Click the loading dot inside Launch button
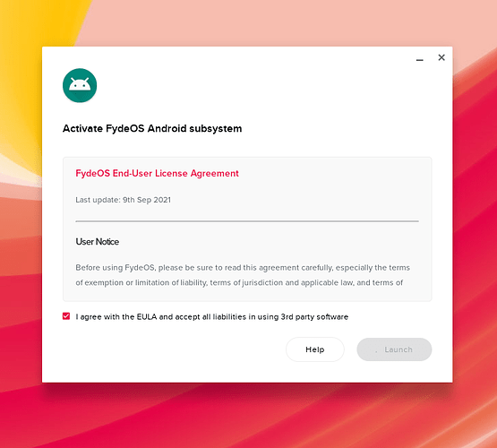This screenshot has height=448, width=497. pos(376,351)
